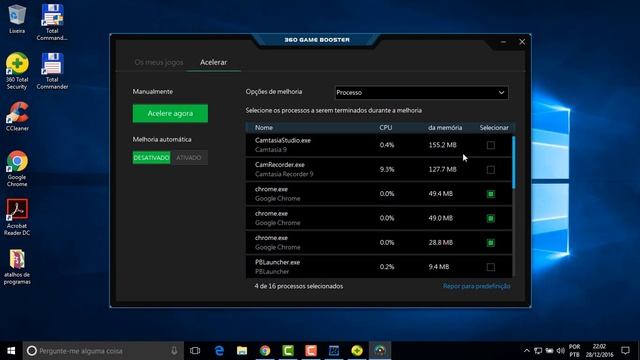This screenshot has width=640, height=360.
Task: Uncheck the chrome.exe 28.8 MB process
Action: coord(491,243)
